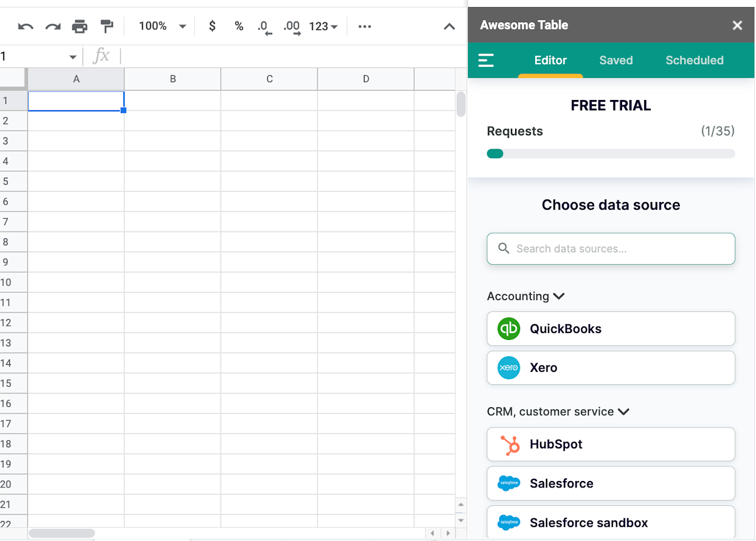This screenshot has width=756, height=541.
Task: Select column D header
Action: point(366,79)
